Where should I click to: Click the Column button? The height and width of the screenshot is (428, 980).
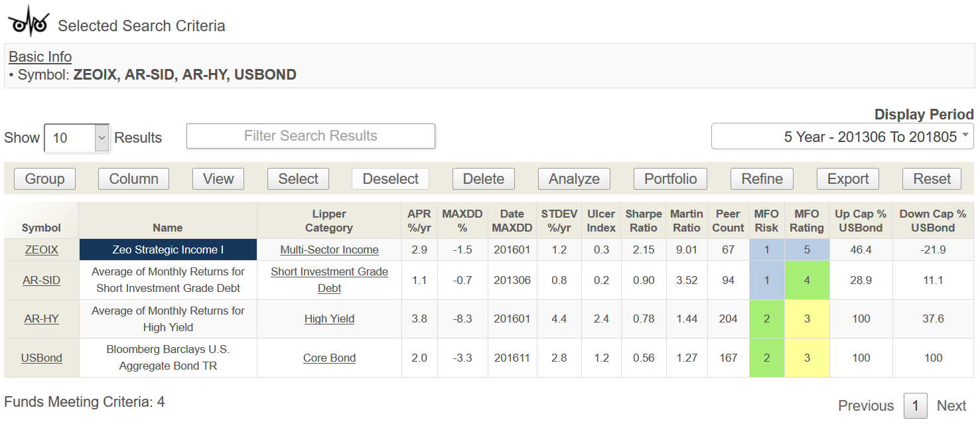(x=133, y=178)
